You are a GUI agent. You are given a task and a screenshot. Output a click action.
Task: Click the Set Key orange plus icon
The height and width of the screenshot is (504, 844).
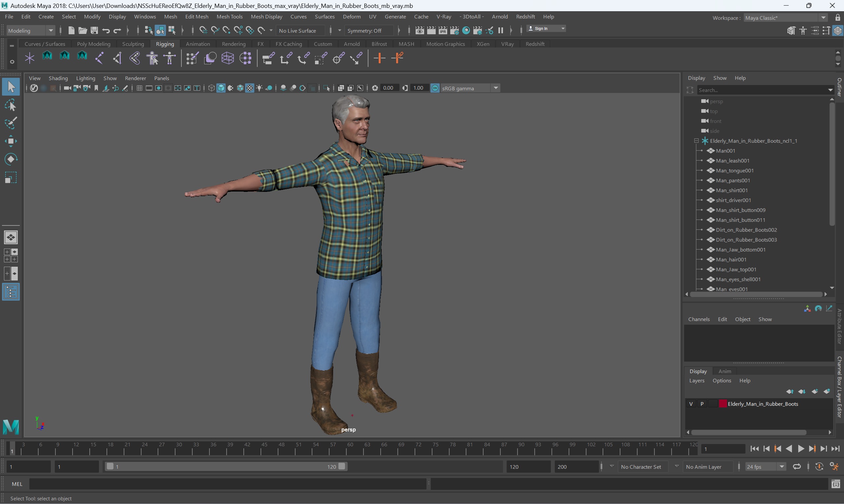379,58
